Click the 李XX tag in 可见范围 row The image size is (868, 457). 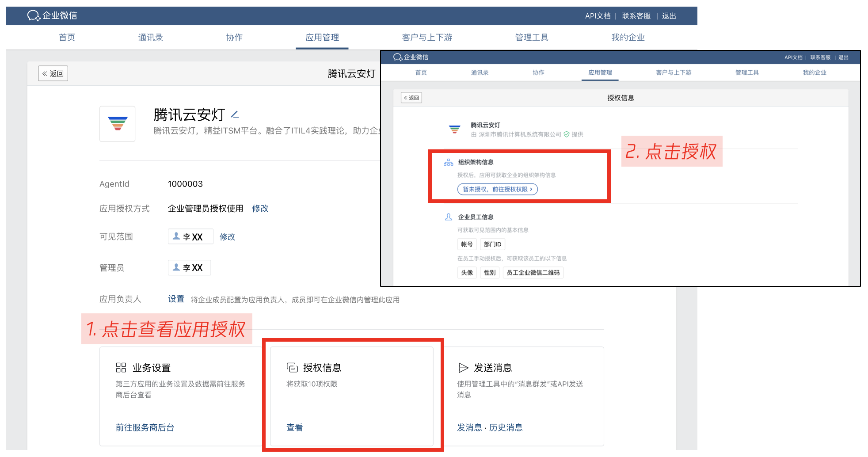coord(190,236)
